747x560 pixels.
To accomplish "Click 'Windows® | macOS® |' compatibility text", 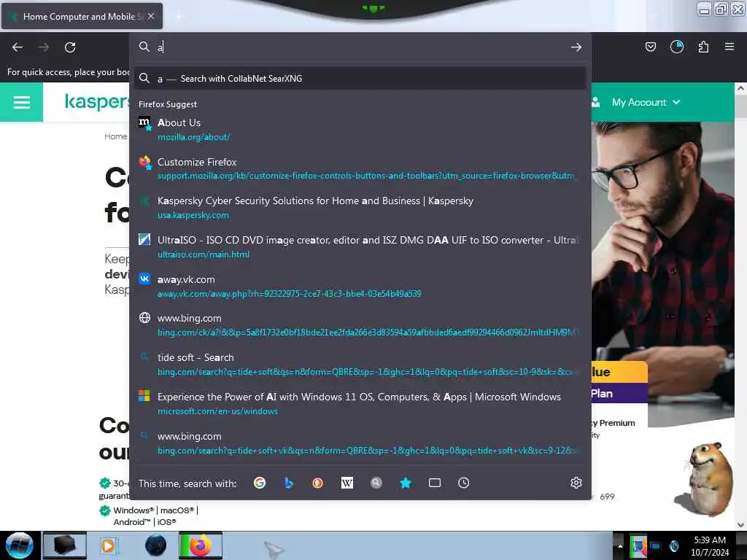I will point(156,510).
